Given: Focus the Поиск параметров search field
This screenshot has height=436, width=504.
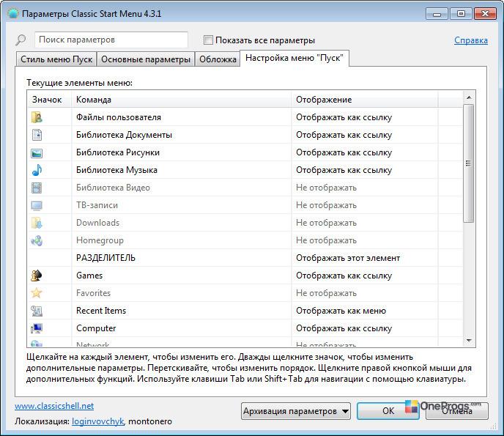Looking at the screenshot, I should pos(111,40).
